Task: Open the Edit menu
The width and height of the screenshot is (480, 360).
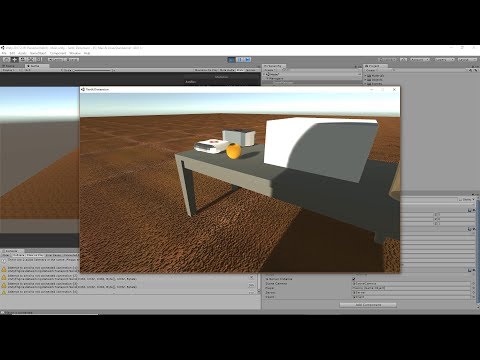Action: [x=12, y=53]
